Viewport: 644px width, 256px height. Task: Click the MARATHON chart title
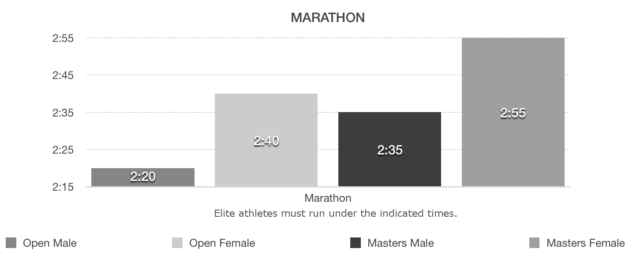[x=328, y=18]
